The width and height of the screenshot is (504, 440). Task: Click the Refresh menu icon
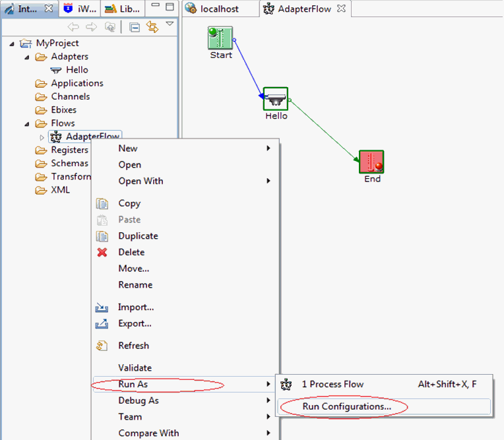coord(102,346)
